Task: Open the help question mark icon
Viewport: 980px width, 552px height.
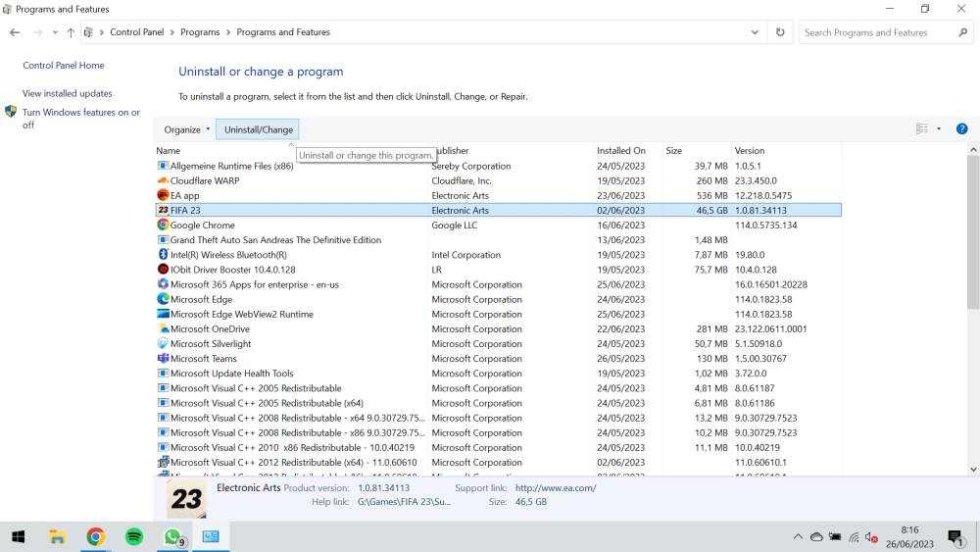Action: pos(962,128)
